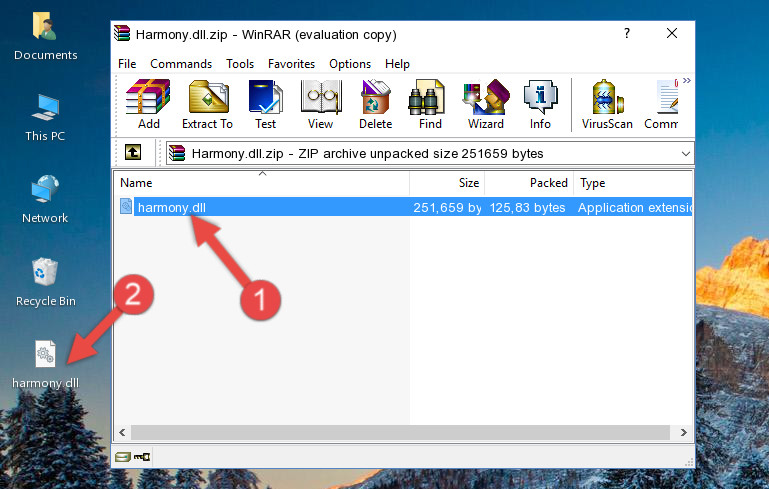769x489 pixels.
Task: Select the This PC desktop icon
Action: tap(45, 118)
